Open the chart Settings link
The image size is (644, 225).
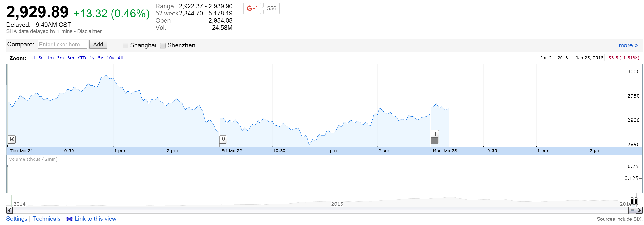coord(17,219)
